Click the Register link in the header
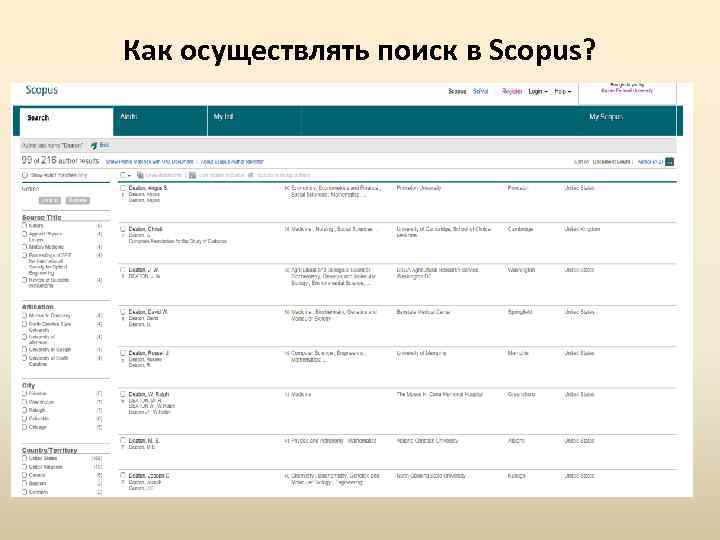The width and height of the screenshot is (720, 540). click(x=512, y=91)
